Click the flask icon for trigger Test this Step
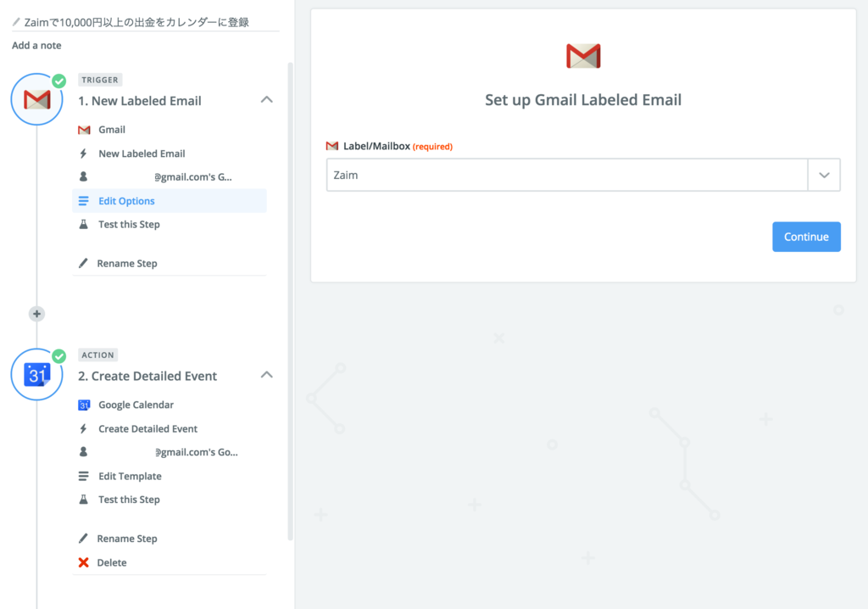Image resolution: width=868 pixels, height=609 pixels. pyautogui.click(x=84, y=225)
